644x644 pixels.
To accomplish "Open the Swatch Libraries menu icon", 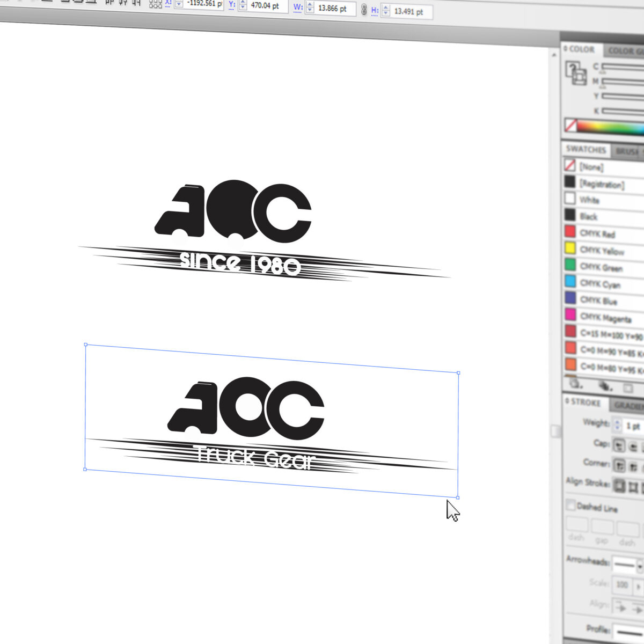I will [x=575, y=383].
